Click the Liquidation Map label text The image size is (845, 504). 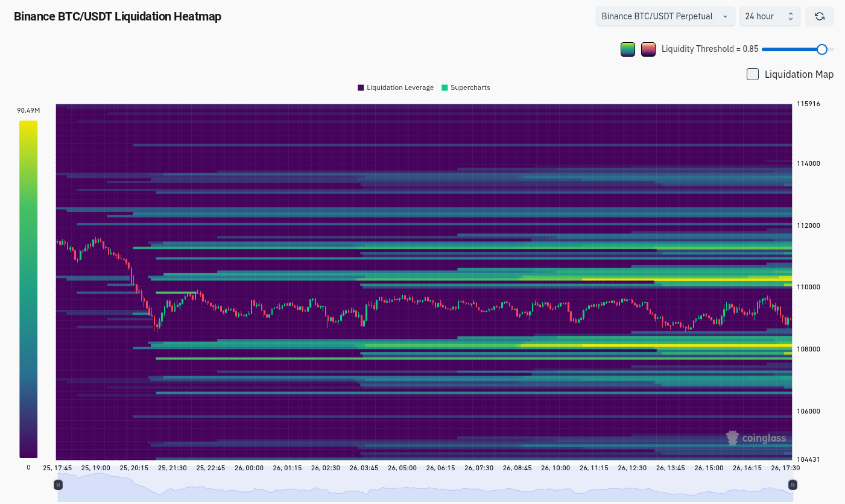click(799, 74)
